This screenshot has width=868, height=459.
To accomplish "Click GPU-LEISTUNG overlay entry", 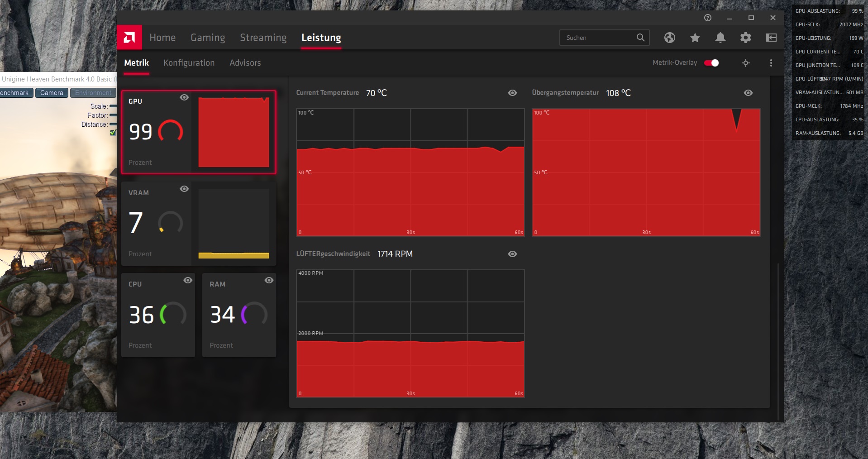I will click(x=829, y=38).
